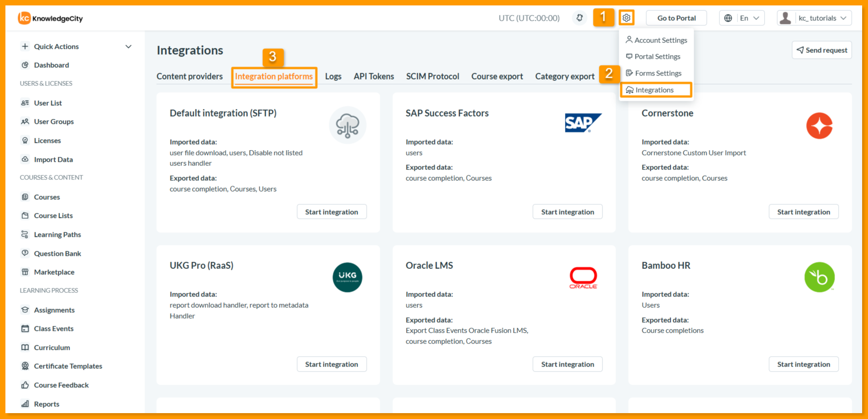Viewport: 868px width, 419px height.
Task: Click the Import Data cloud icon
Action: click(x=25, y=160)
